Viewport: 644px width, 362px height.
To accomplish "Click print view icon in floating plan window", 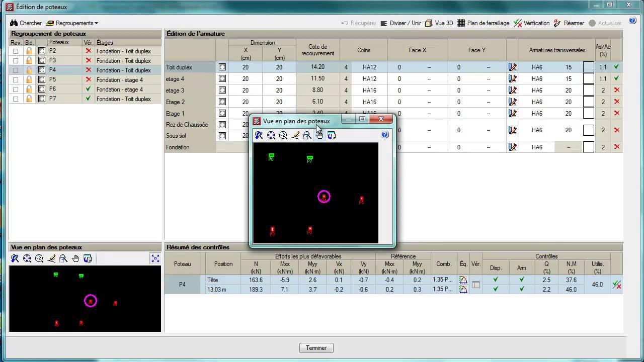I will click(x=332, y=135).
